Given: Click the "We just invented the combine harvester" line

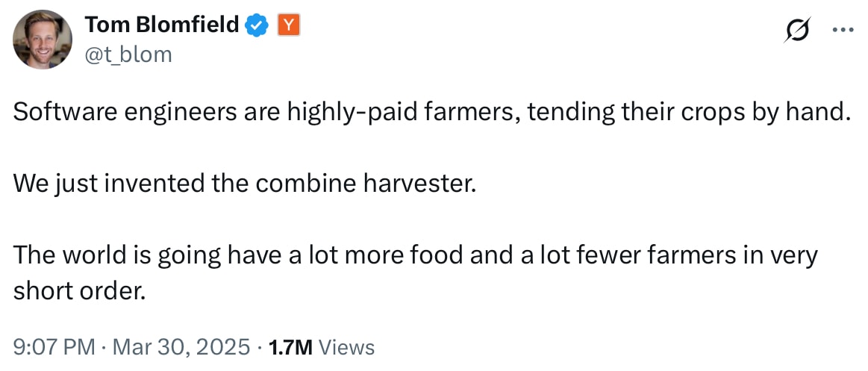Looking at the screenshot, I should [243, 184].
